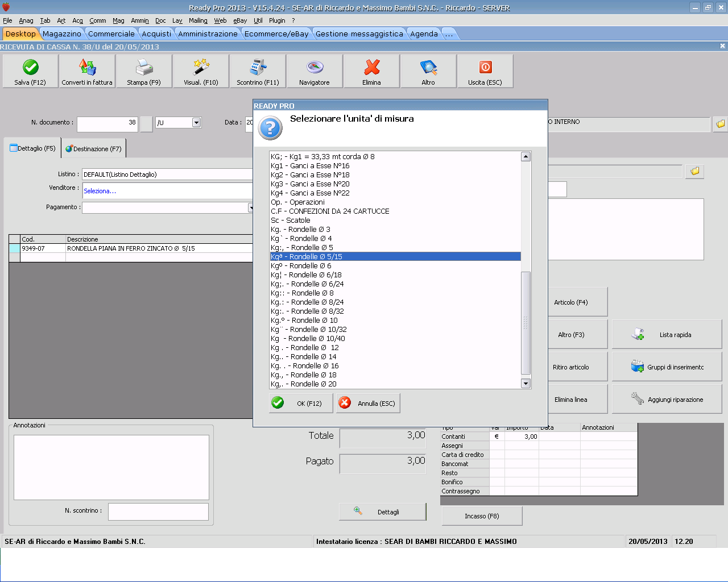Open the eBay menu

[x=240, y=20]
